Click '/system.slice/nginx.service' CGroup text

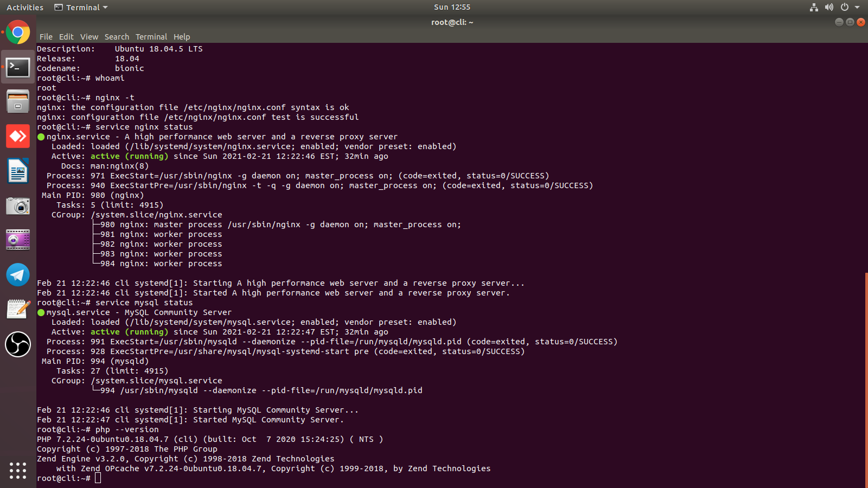pyautogui.click(x=156, y=215)
